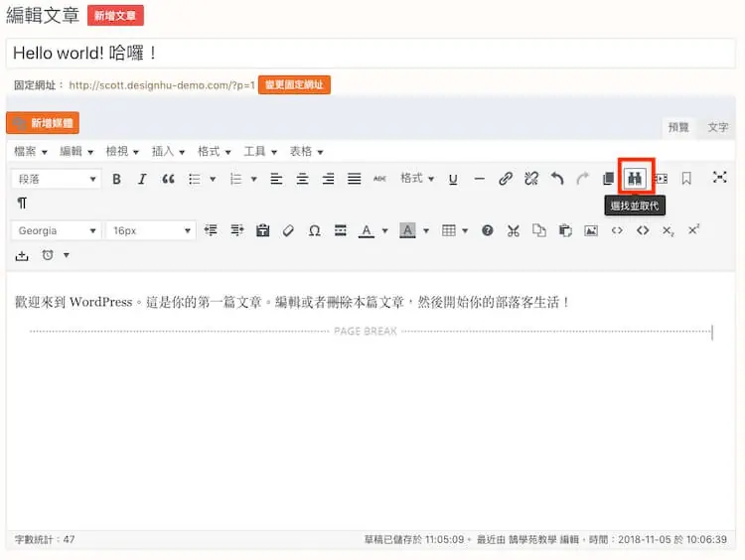Open the 段落 paragraph format dropdown
Viewport: 745px width, 560px height.
[56, 179]
